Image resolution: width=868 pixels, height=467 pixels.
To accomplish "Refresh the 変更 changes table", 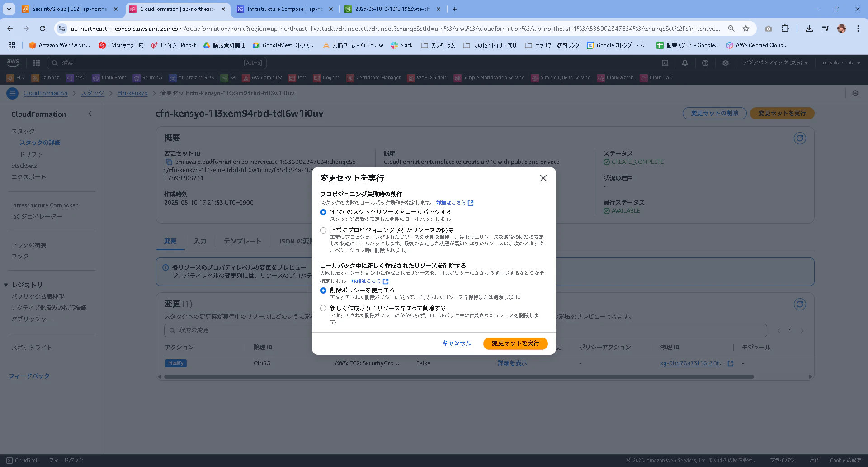I will [800, 305].
